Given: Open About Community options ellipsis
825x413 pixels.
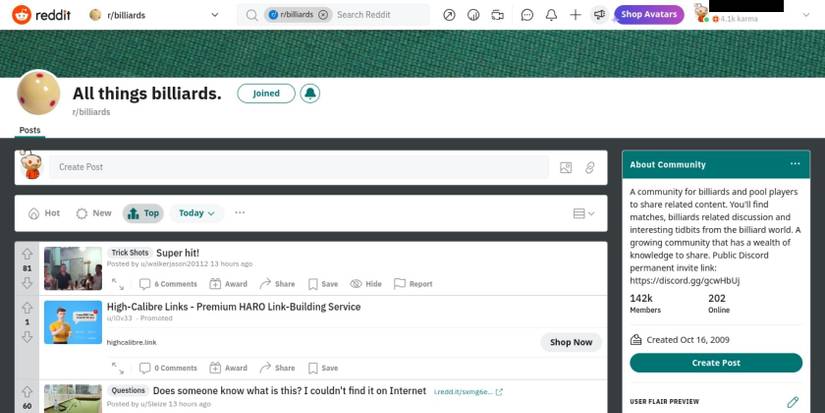Looking at the screenshot, I should point(795,164).
